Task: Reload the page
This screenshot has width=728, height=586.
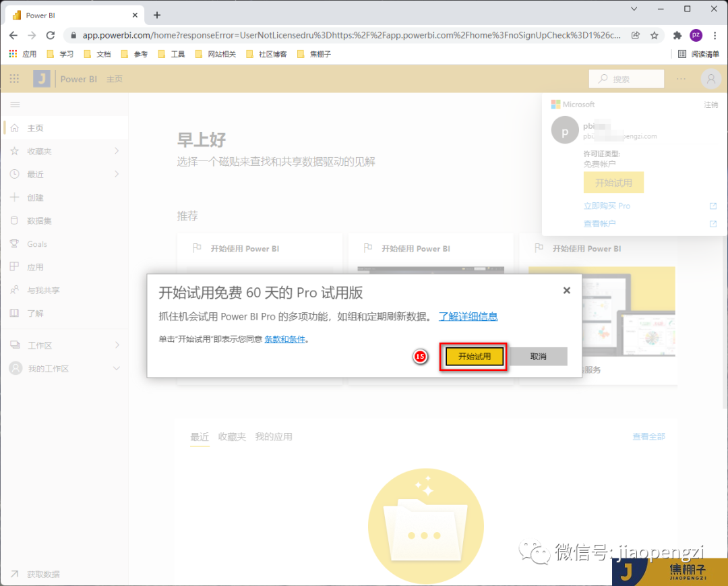Action: (51, 35)
